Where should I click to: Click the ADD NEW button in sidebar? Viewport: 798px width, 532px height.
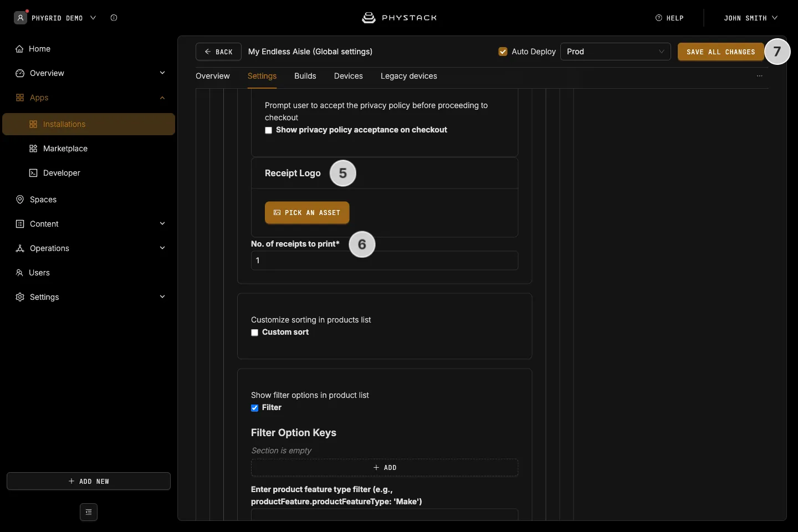point(89,481)
